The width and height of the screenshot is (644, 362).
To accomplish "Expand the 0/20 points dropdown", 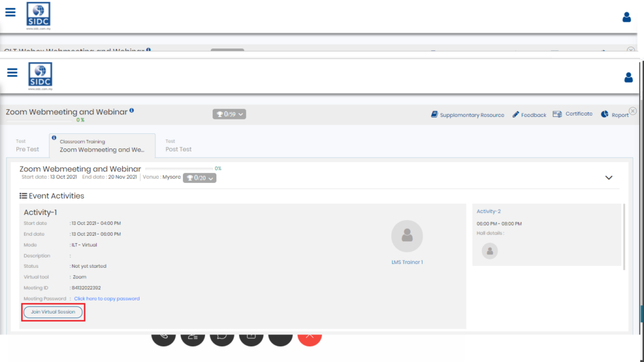I will click(199, 178).
